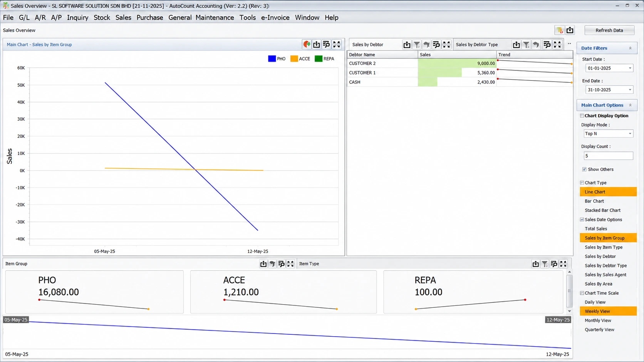Click the Display Count input field
The width and height of the screenshot is (644, 362).
point(608,156)
